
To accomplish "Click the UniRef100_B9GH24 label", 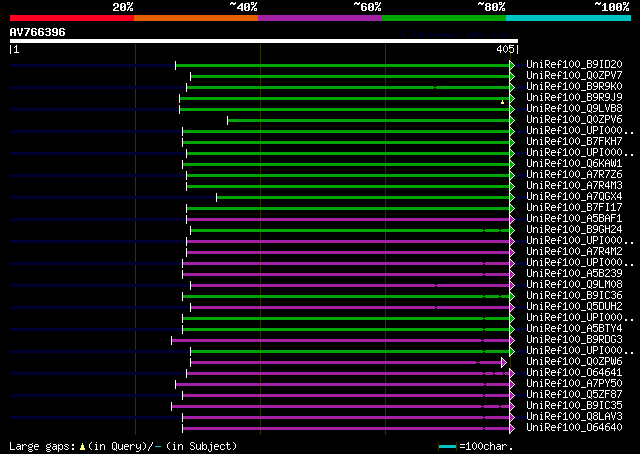I will [x=574, y=230].
